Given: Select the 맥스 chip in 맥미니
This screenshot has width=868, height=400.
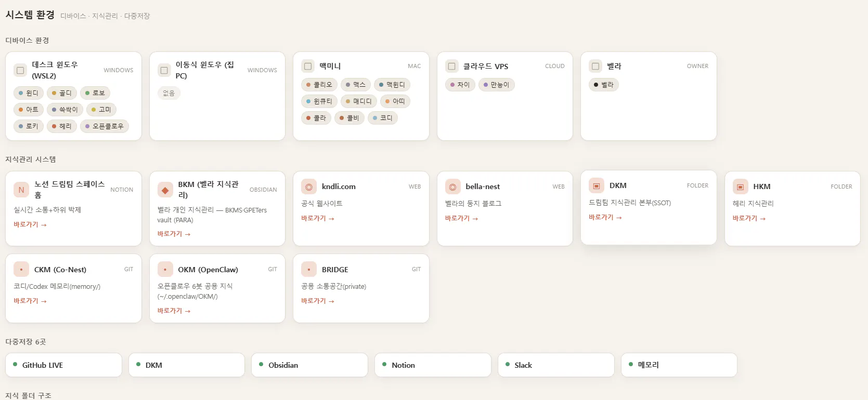Looking at the screenshot, I should pyautogui.click(x=356, y=85).
